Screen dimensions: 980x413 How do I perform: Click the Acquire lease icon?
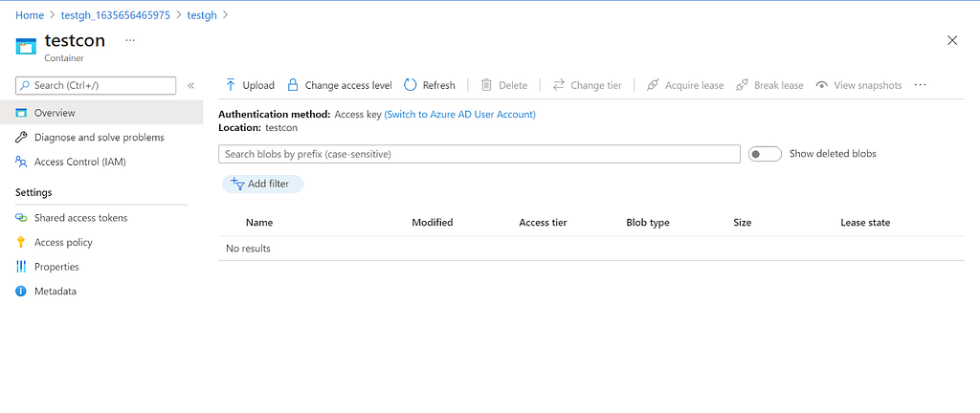(653, 85)
